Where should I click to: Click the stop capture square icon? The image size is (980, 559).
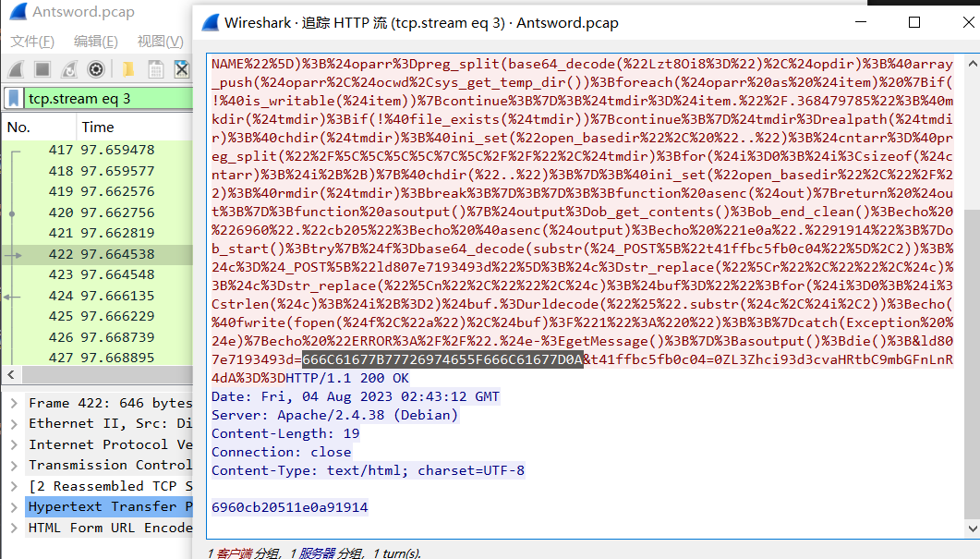[42, 69]
